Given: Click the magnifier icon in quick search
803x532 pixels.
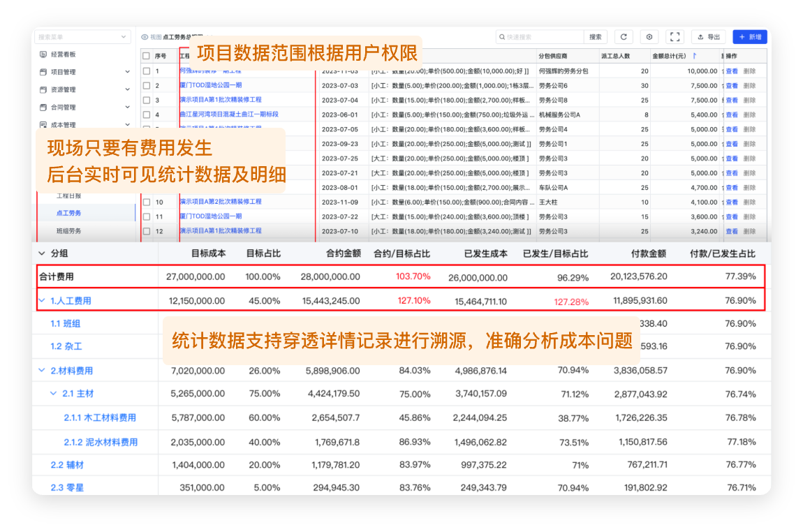Looking at the screenshot, I should pos(502,37).
